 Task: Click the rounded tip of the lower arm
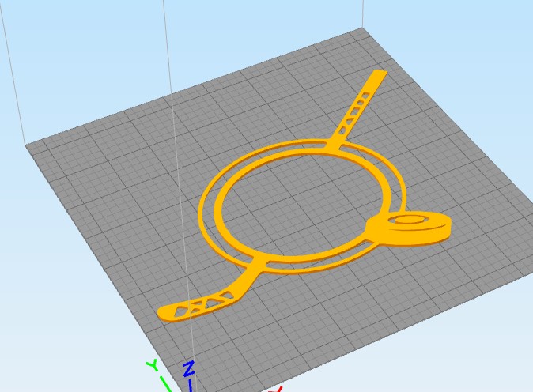coord(165,313)
